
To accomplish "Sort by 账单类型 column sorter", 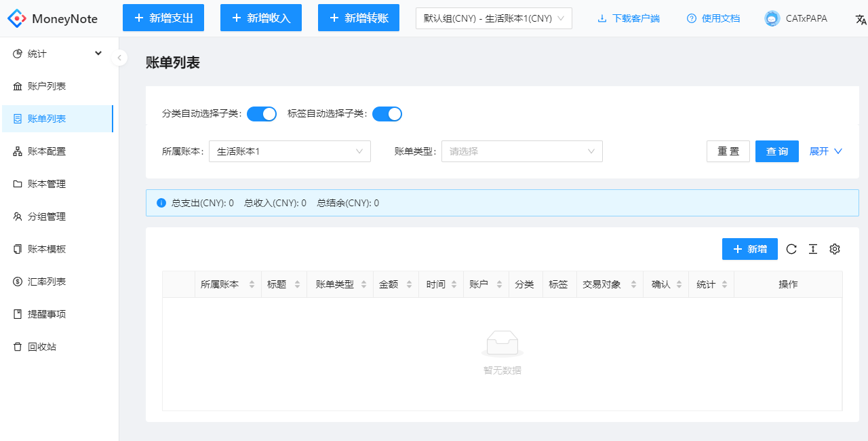I will (364, 285).
